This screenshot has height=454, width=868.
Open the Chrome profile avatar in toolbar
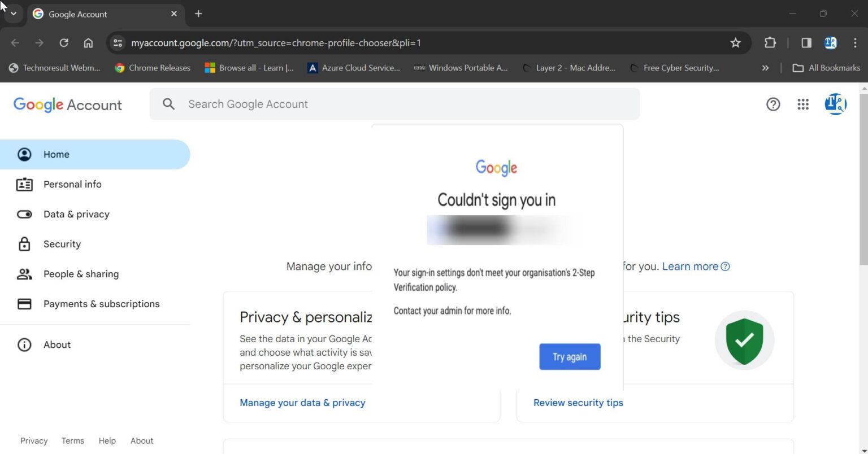tap(831, 43)
